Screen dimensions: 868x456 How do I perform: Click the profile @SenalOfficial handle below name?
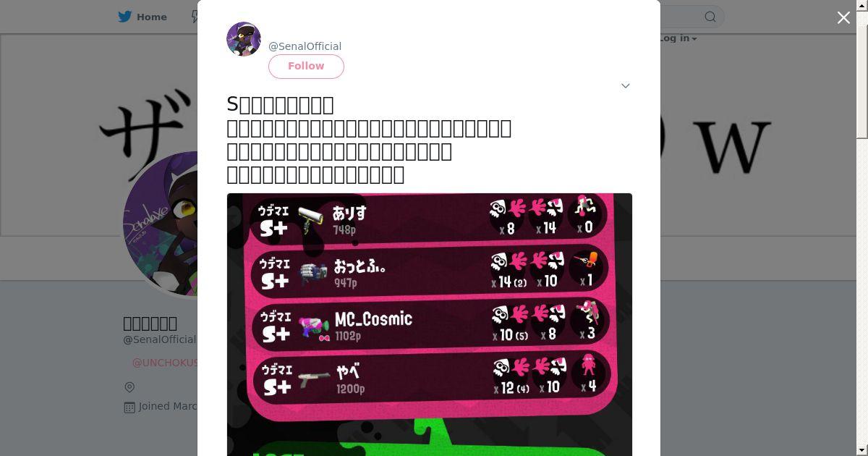(160, 339)
